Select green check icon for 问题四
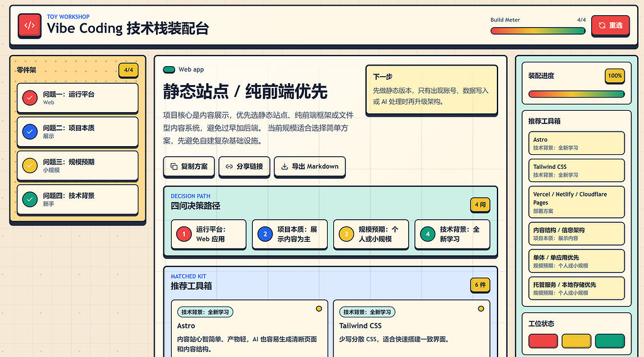This screenshot has width=644, height=357. pyautogui.click(x=30, y=199)
